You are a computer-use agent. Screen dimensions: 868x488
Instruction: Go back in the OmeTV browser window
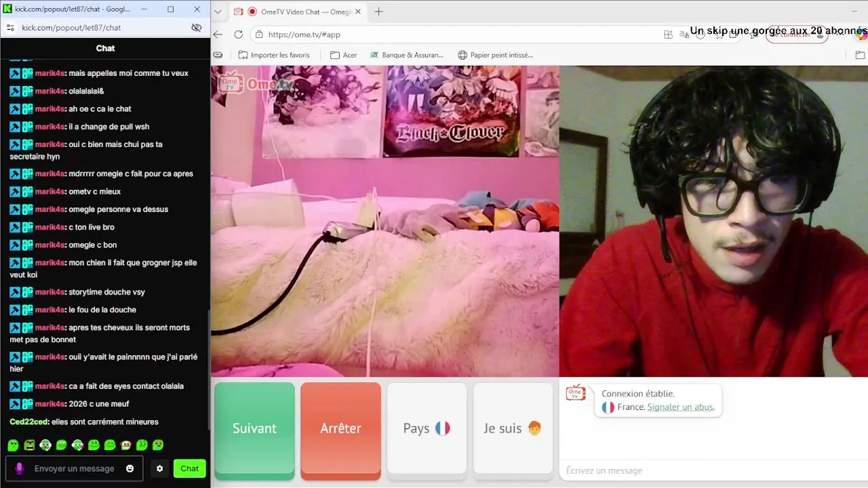[x=218, y=35]
